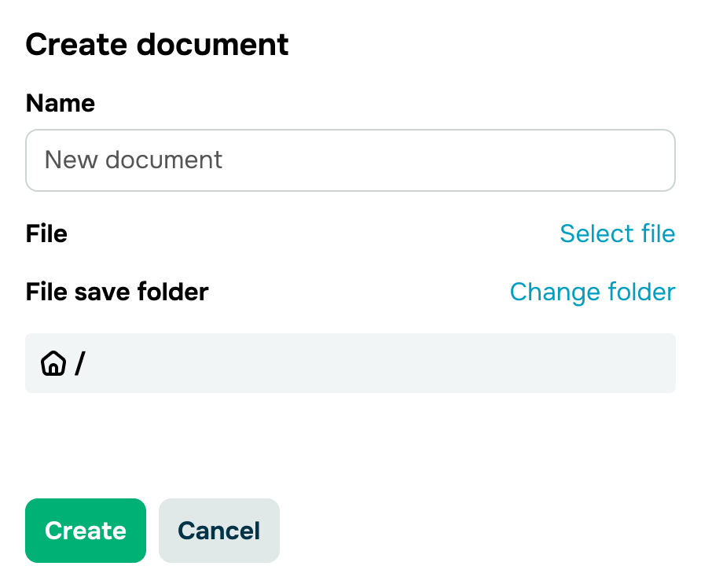Click Create to make the document
Screen dimensions: 701x588
(x=86, y=531)
